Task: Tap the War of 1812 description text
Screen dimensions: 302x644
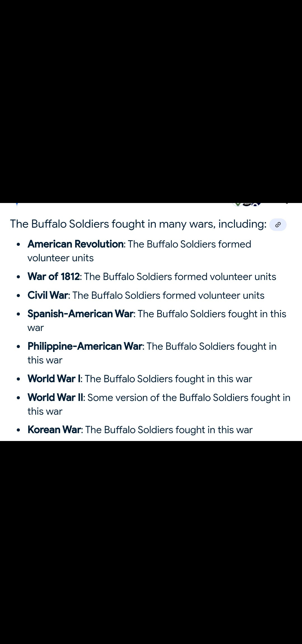Action: [180, 277]
